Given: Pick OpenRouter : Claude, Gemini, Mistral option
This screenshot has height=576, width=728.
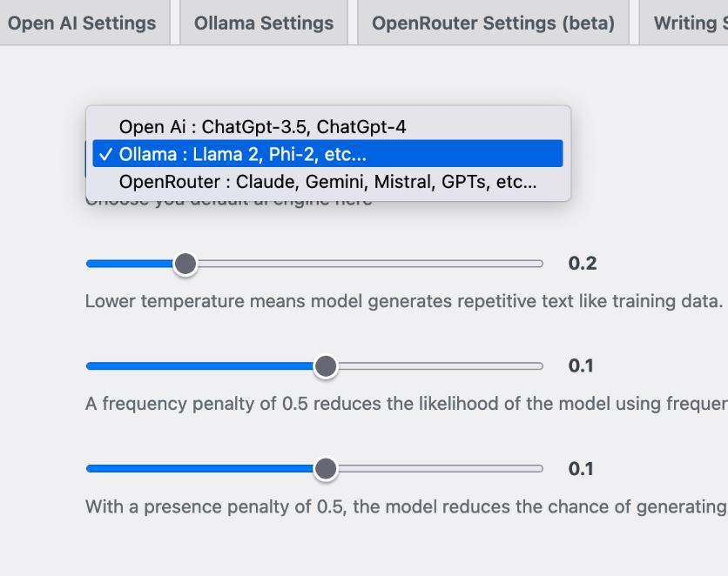Looking at the screenshot, I should (327, 181).
